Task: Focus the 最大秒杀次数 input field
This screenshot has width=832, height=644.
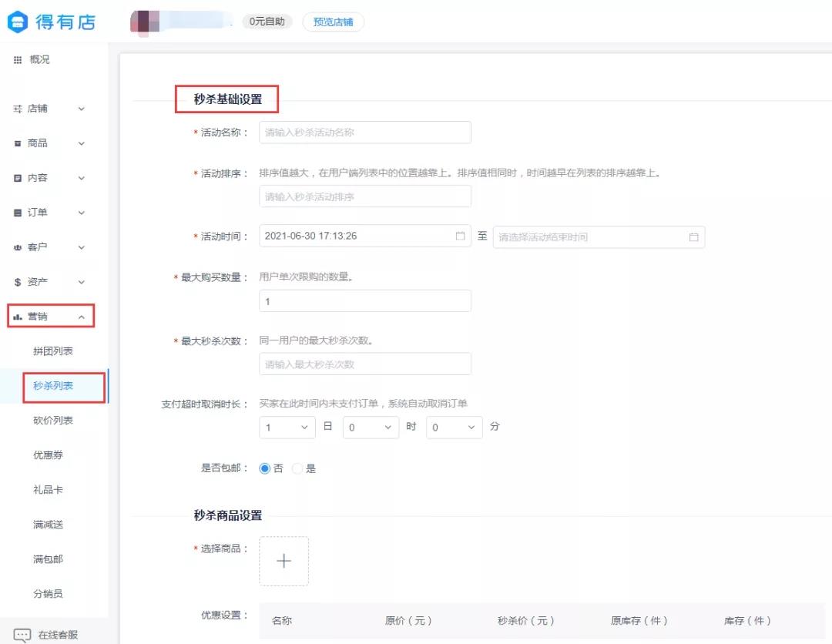Action: coord(365,364)
